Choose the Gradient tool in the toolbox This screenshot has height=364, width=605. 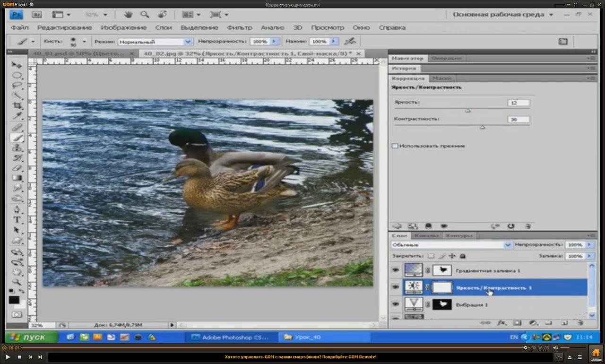(x=17, y=178)
